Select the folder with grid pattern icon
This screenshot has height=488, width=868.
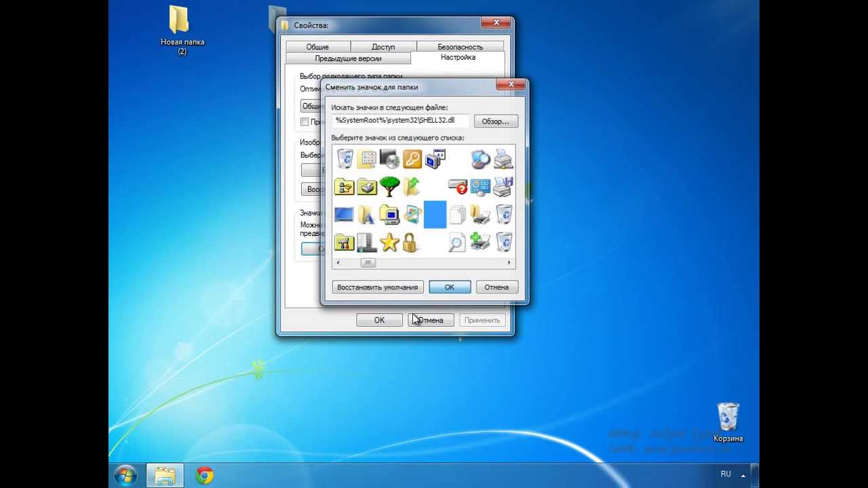[368, 159]
